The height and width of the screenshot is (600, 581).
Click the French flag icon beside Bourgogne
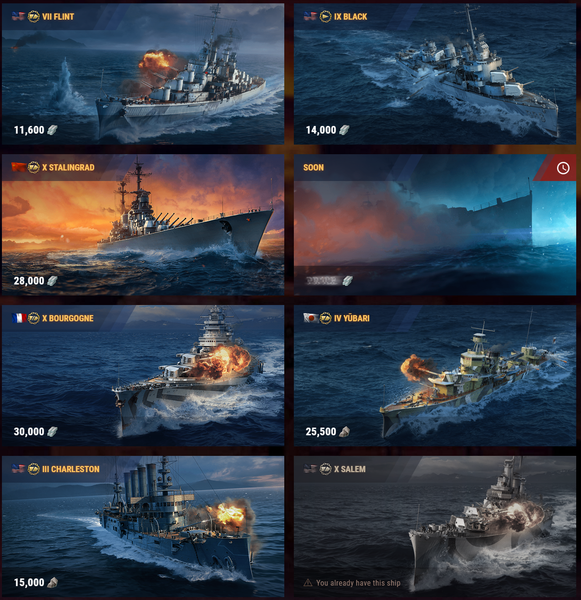(18, 318)
